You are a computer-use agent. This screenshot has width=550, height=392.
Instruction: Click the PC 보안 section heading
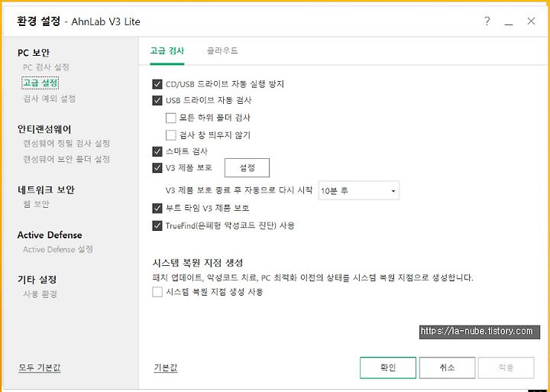[x=34, y=53]
